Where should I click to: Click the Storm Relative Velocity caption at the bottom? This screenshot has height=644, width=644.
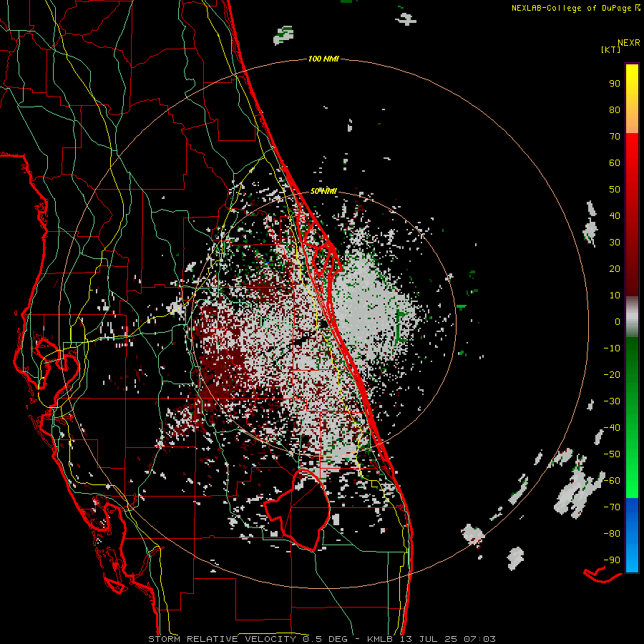(321, 639)
